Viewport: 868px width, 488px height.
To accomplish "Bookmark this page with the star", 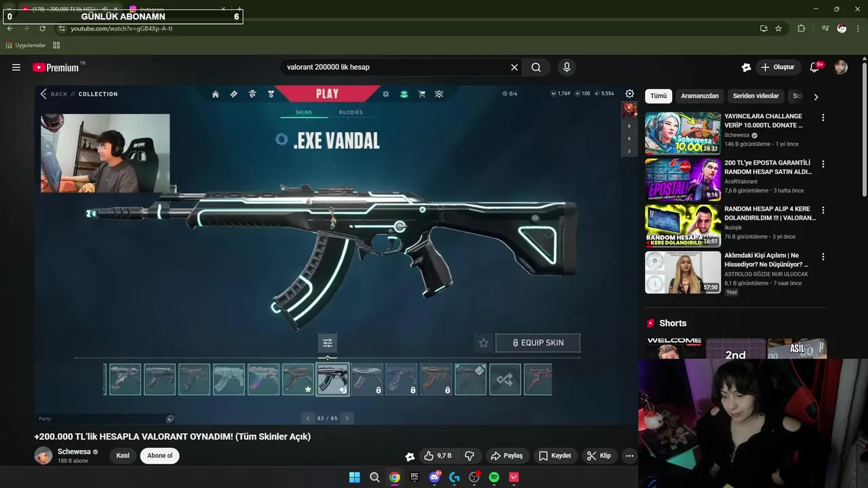I will click(x=778, y=28).
